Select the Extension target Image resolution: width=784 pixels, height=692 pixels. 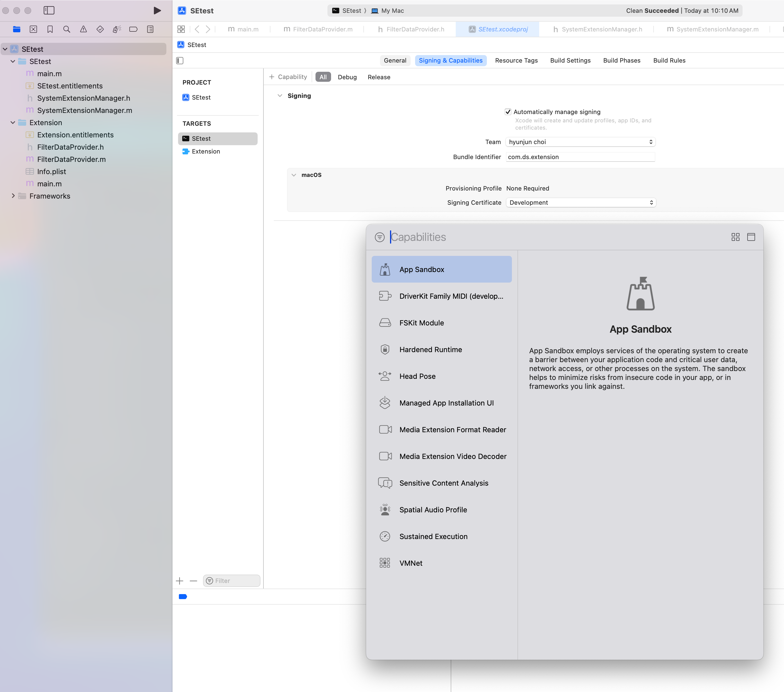[206, 151]
